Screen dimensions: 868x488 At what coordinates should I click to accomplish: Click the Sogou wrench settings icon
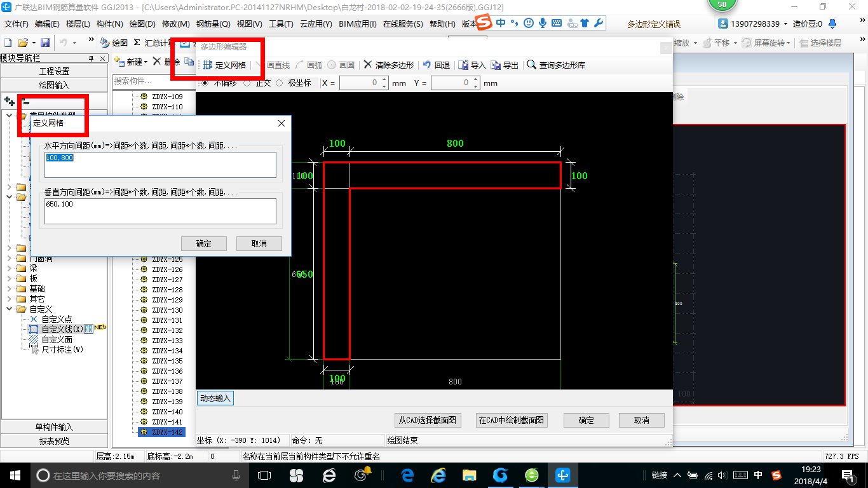598,24
